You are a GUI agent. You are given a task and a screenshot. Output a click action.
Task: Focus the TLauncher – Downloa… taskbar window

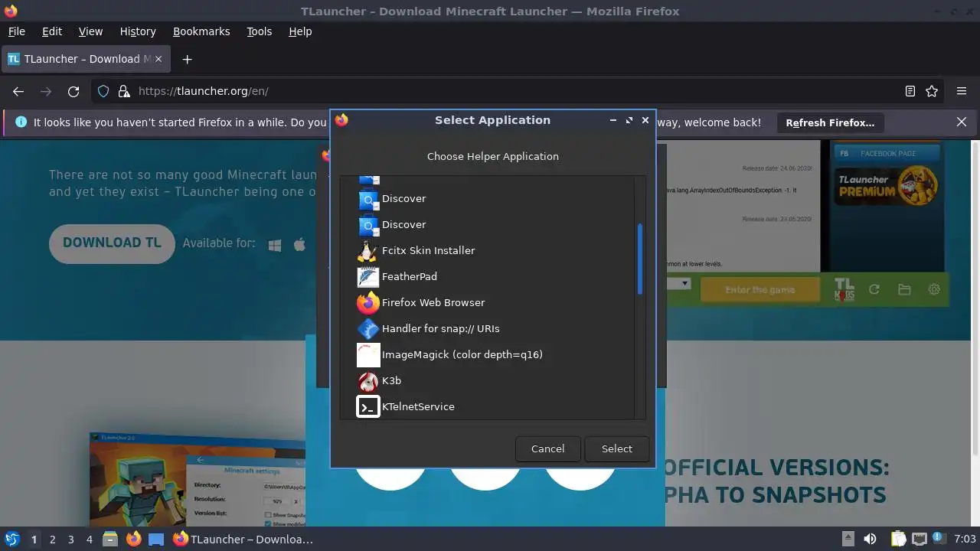coord(243,540)
